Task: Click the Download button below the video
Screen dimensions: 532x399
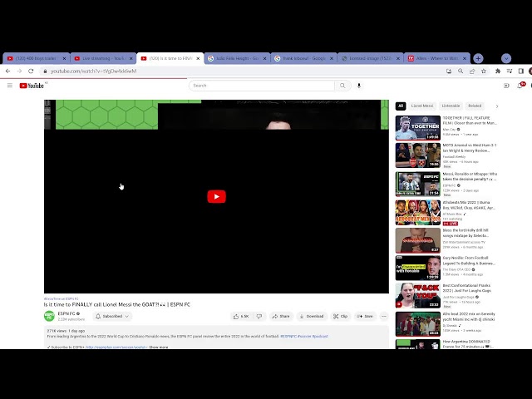Action: pos(312,316)
